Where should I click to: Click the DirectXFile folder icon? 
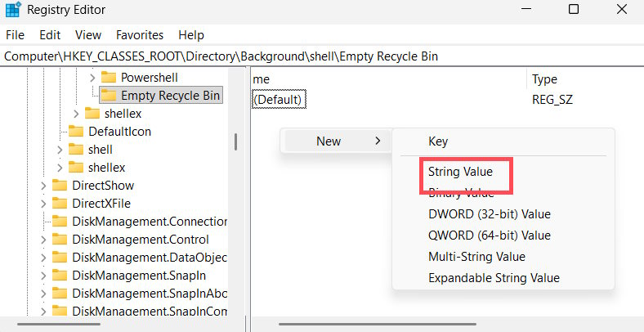click(60, 204)
